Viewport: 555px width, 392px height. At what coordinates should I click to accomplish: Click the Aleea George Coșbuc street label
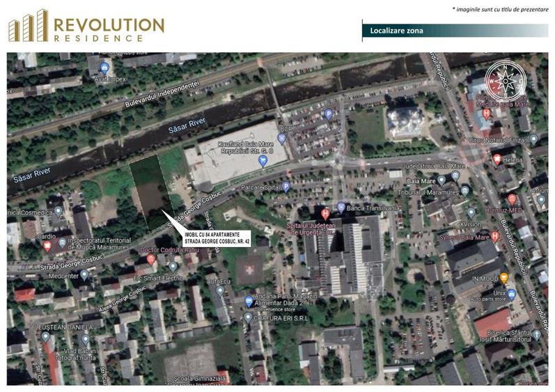(122, 299)
